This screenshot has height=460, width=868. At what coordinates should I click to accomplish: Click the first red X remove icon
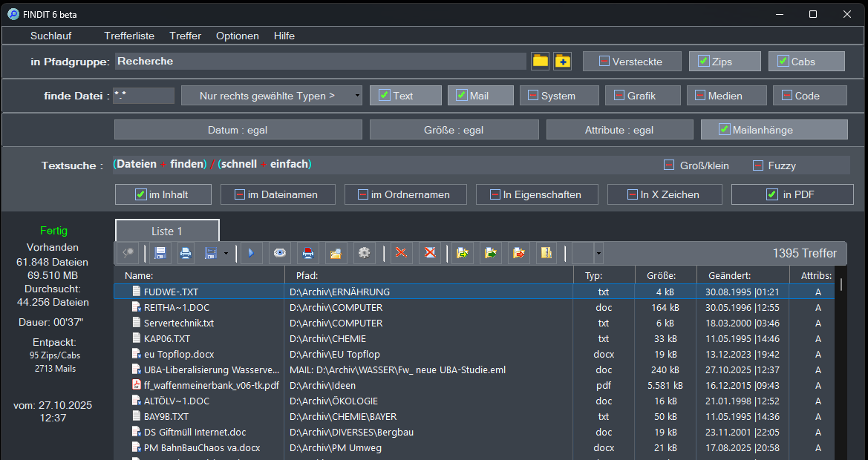[402, 253]
